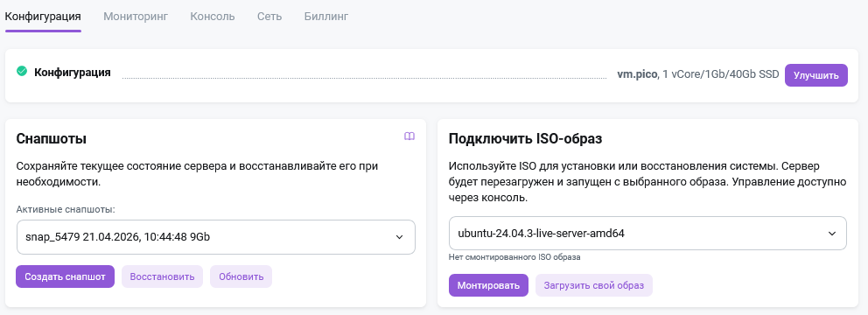Click the Снапшоты heading

(x=52, y=138)
